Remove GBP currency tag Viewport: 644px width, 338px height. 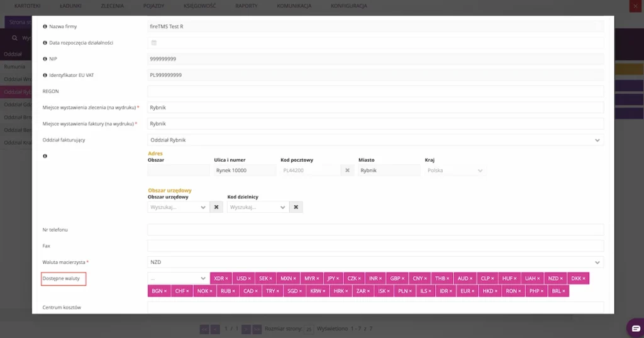point(403,279)
